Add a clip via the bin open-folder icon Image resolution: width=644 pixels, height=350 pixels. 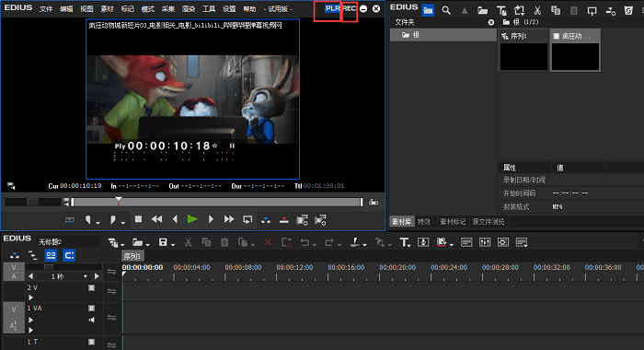tap(483, 10)
